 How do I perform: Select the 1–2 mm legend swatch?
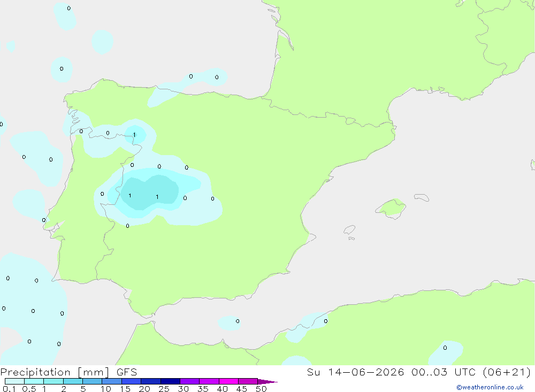tap(53, 381)
